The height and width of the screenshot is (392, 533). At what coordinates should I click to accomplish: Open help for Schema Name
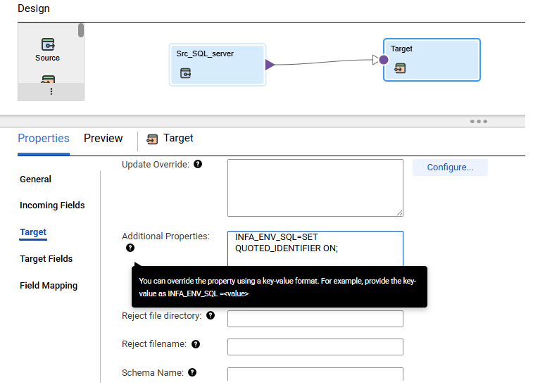(192, 372)
